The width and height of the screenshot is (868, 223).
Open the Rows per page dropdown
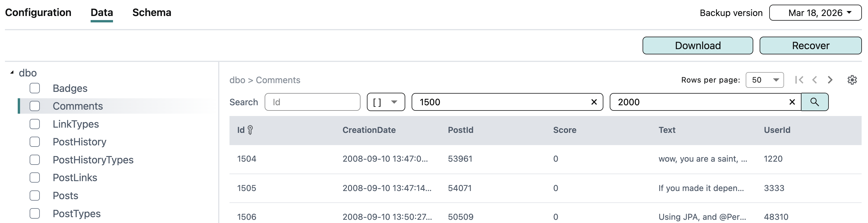[765, 80]
